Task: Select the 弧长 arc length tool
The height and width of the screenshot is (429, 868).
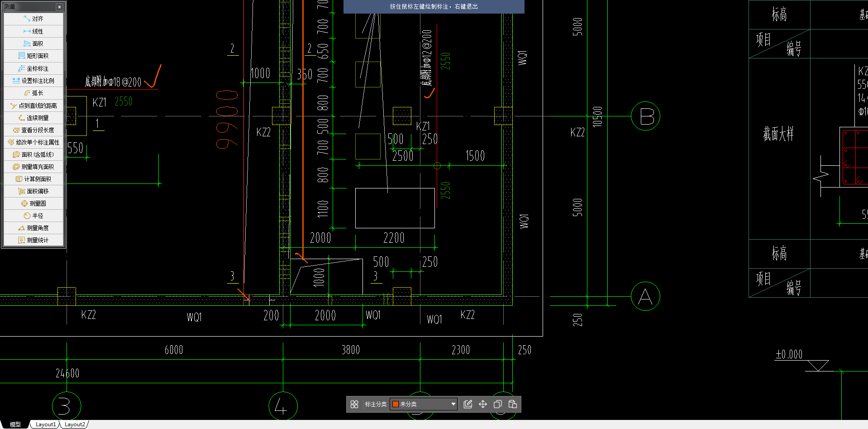Action: point(33,93)
